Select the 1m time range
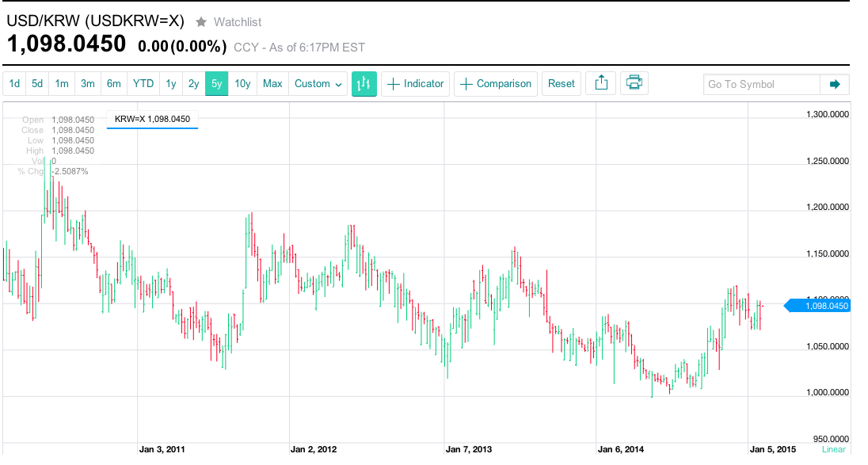The height and width of the screenshot is (465, 868). [62, 84]
